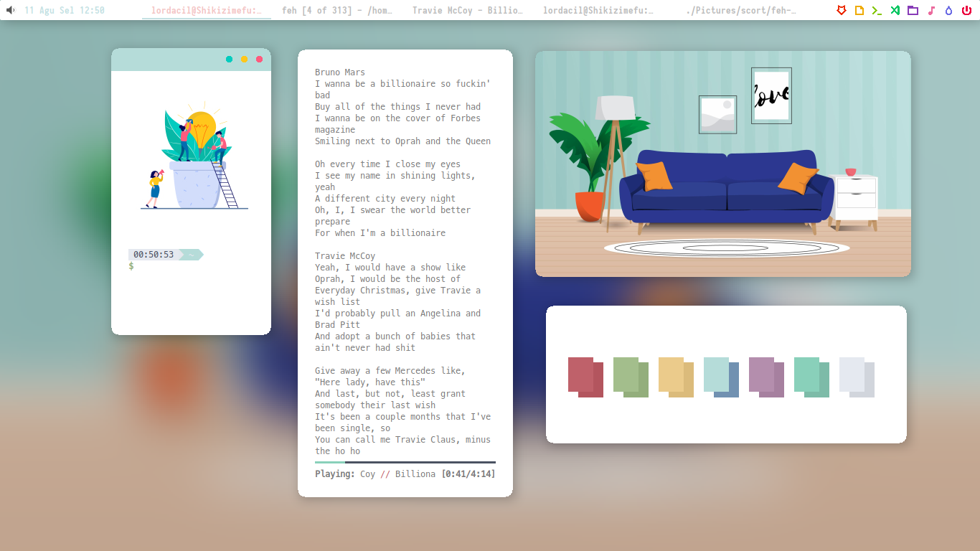Open music player via pink note icon
This screenshot has width=980, height=551.
point(931,10)
